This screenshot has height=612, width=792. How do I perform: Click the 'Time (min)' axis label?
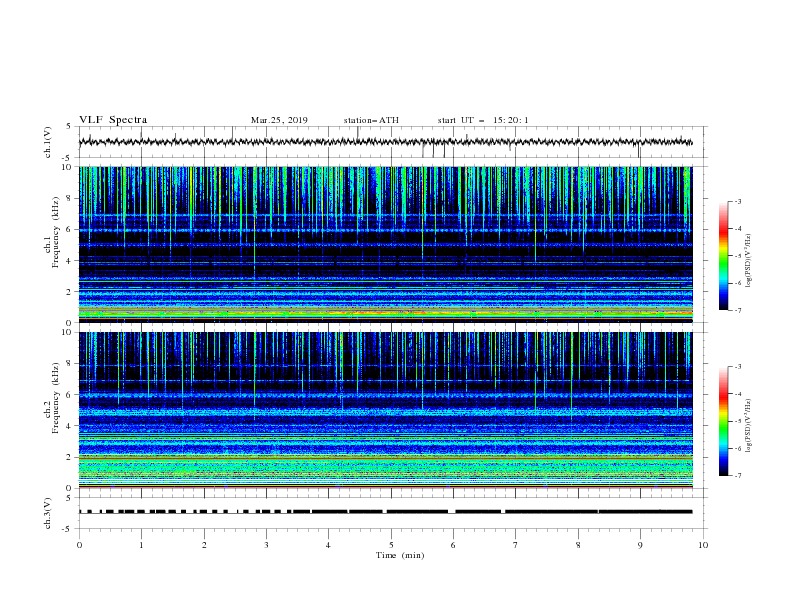coord(400,555)
